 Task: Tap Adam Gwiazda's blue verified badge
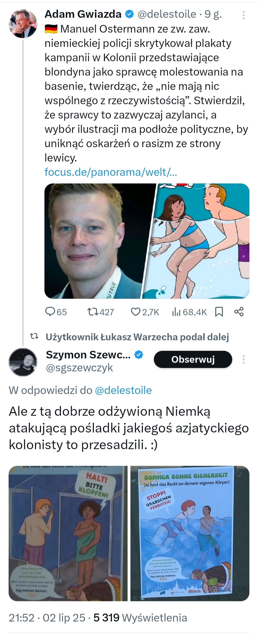coord(129,14)
